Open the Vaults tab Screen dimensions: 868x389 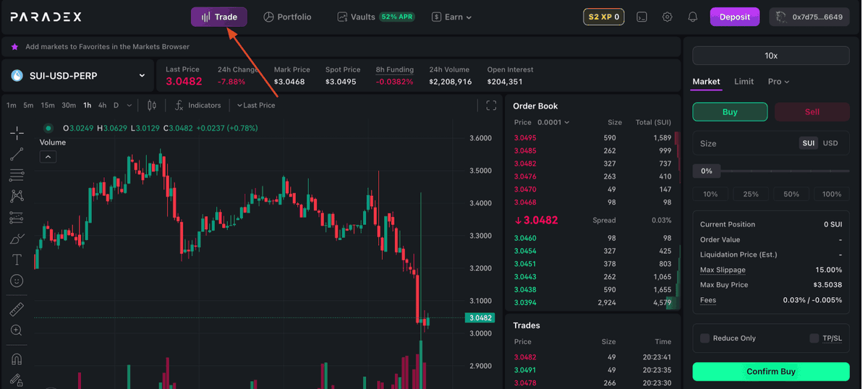tap(375, 17)
